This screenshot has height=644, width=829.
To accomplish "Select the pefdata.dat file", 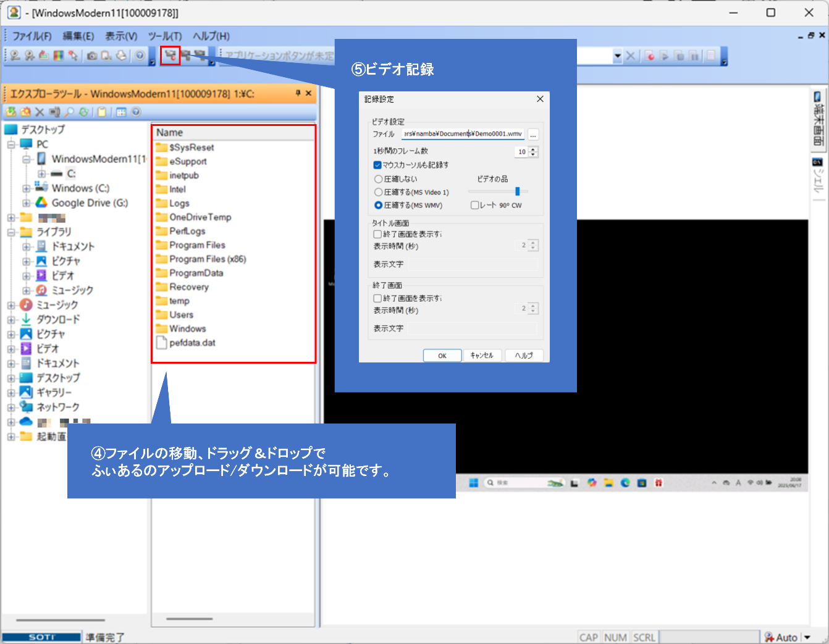I will point(192,343).
